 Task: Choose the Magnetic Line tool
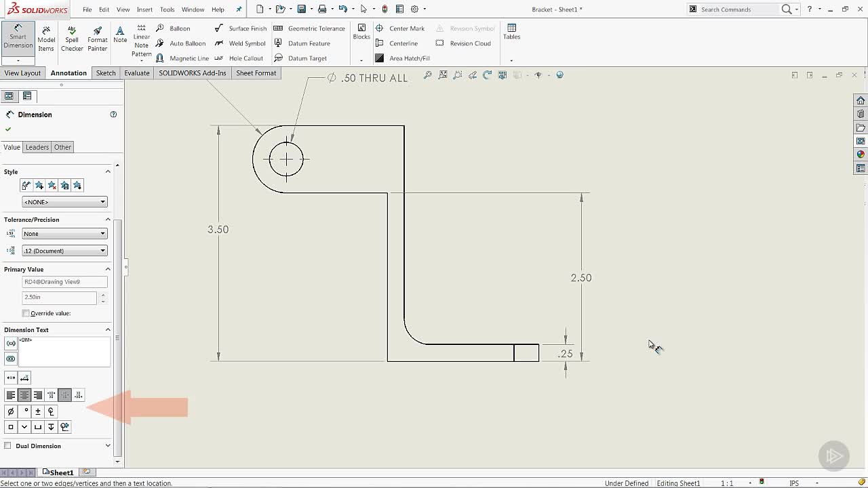click(x=182, y=58)
